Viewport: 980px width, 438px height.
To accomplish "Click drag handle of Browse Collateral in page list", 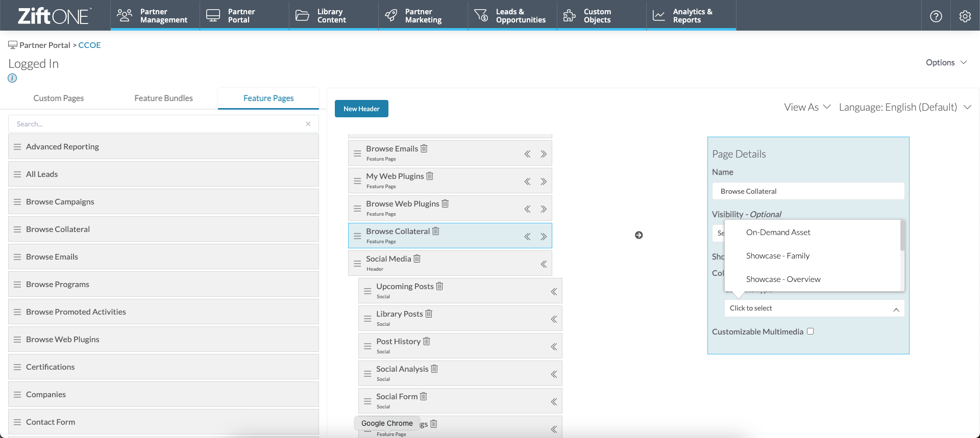I will tap(357, 236).
